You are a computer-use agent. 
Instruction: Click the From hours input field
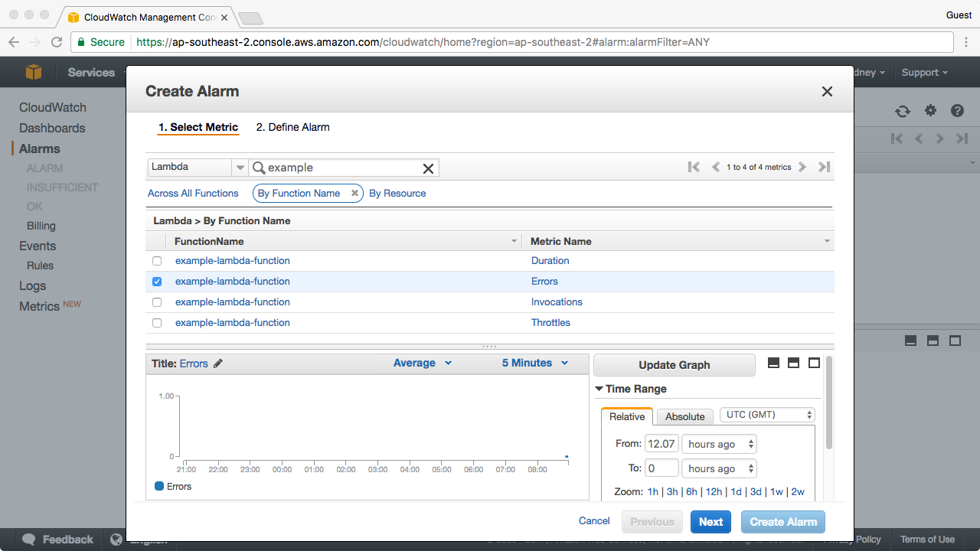[x=661, y=444]
